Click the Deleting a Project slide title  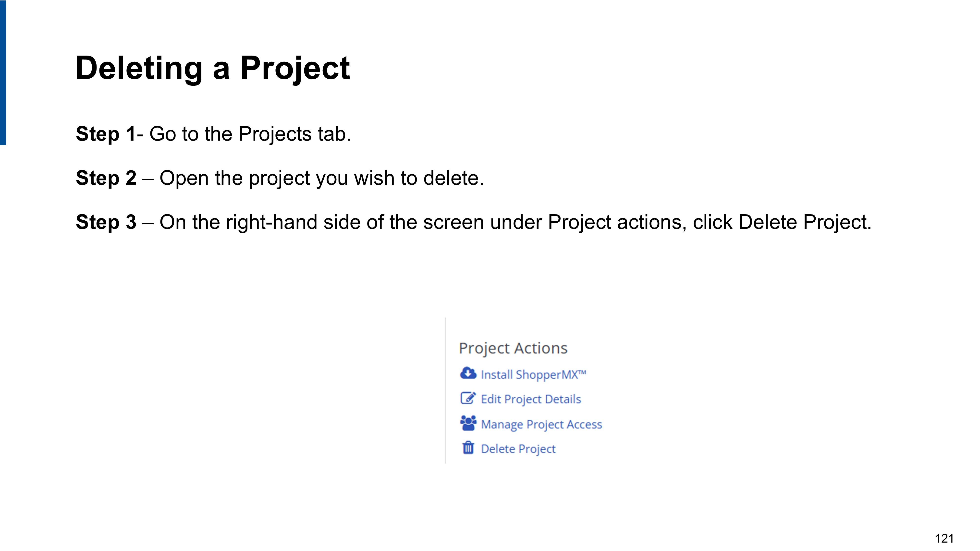(212, 68)
